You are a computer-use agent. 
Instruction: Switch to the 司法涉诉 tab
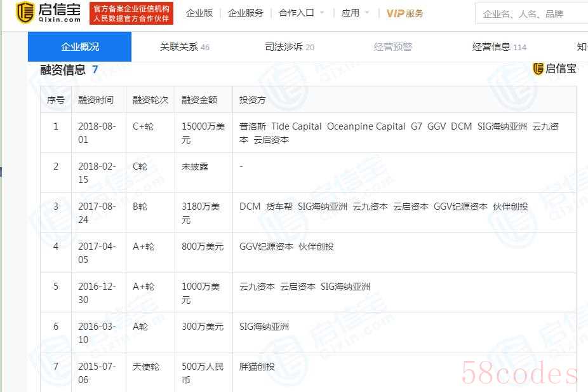[290, 47]
